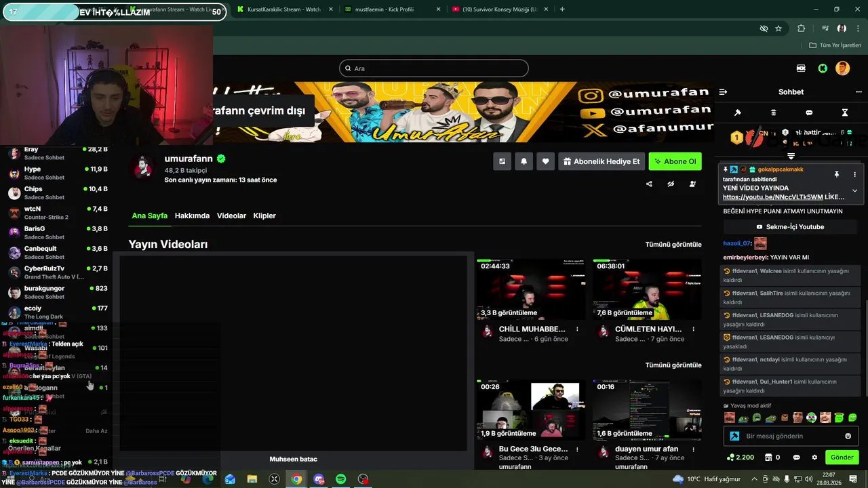This screenshot has height=488, width=868.
Task: Click the Abone Ol subscribe button
Action: coord(675,161)
